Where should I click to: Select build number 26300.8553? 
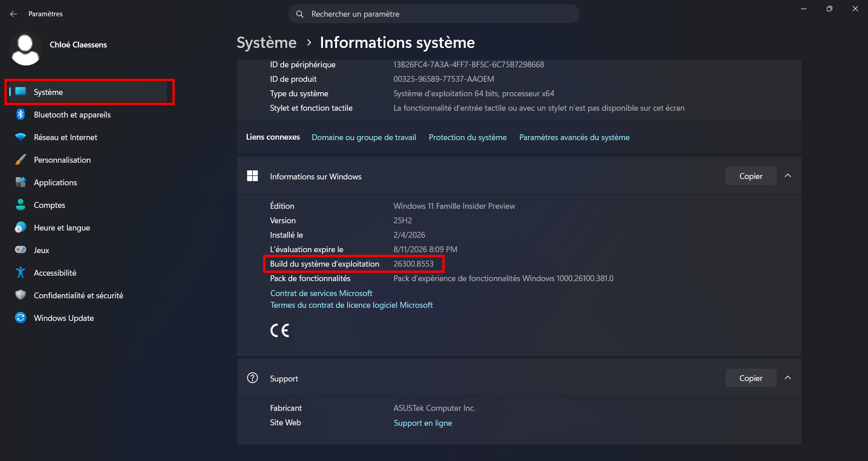[x=413, y=264]
